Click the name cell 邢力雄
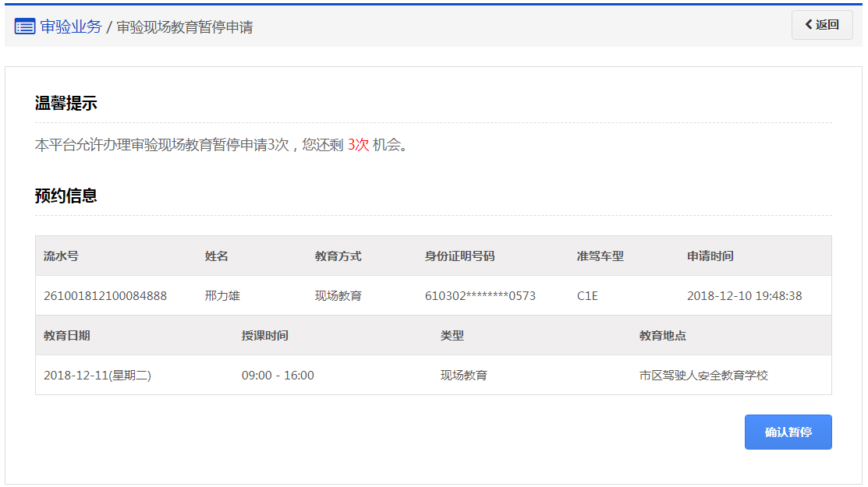This screenshot has height=487, width=868. tap(222, 296)
